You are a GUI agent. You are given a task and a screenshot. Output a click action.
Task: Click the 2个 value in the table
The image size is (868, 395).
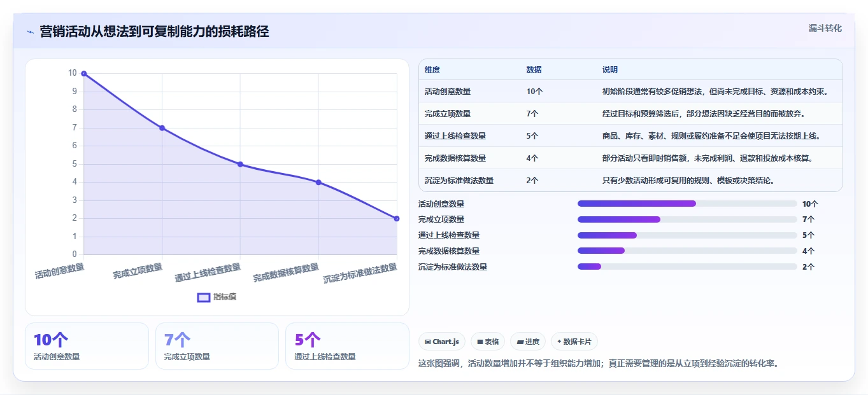(532, 181)
